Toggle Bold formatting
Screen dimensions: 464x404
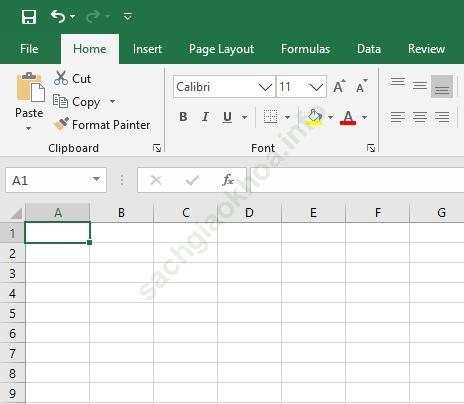point(183,117)
